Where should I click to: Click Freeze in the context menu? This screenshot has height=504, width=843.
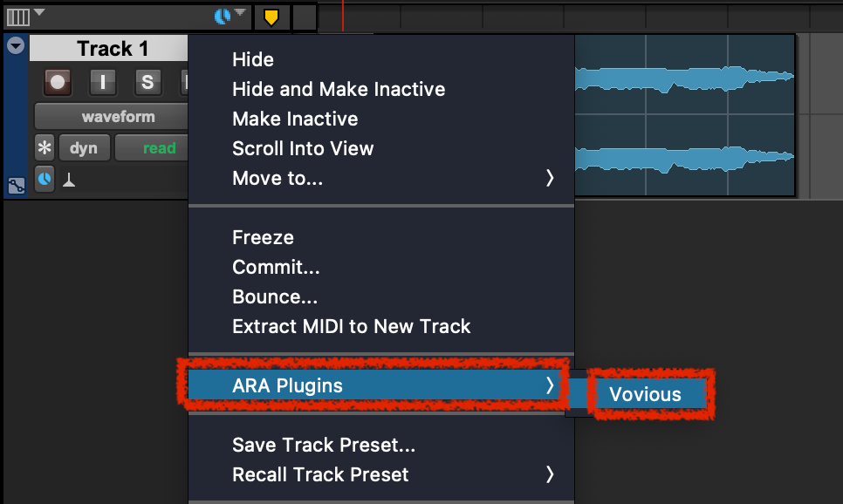click(x=264, y=237)
